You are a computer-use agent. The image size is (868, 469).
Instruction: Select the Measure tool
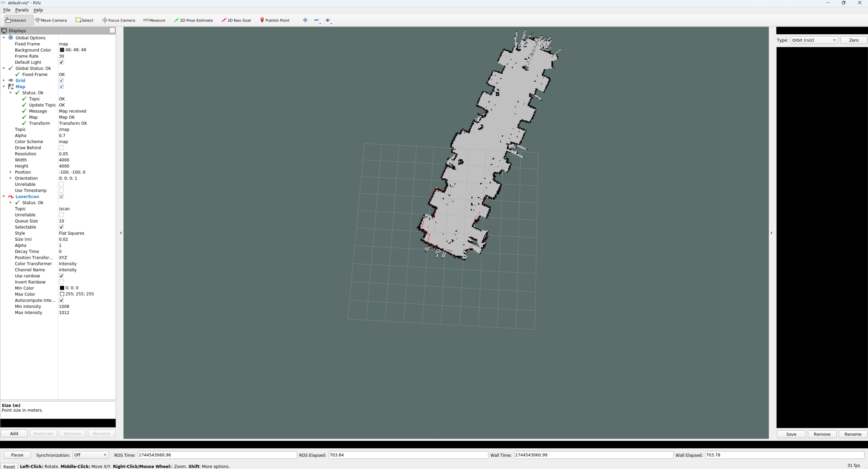[154, 20]
